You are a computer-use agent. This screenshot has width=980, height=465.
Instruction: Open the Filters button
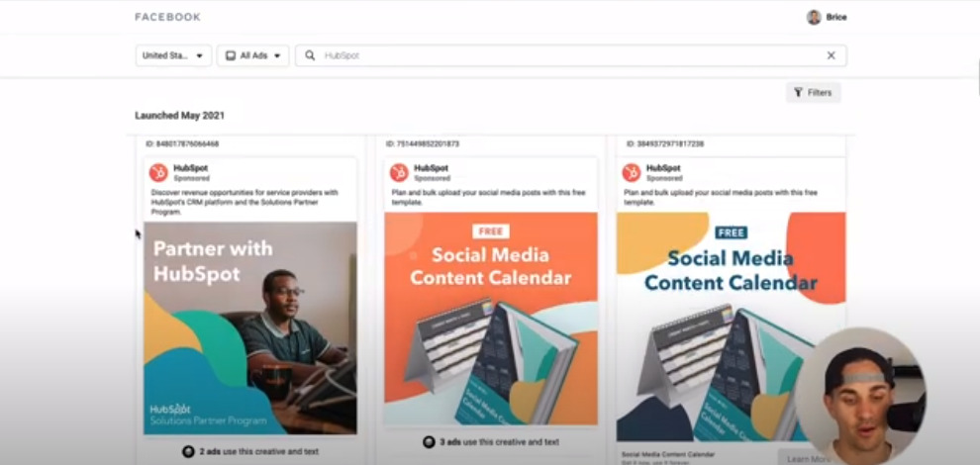coord(813,92)
